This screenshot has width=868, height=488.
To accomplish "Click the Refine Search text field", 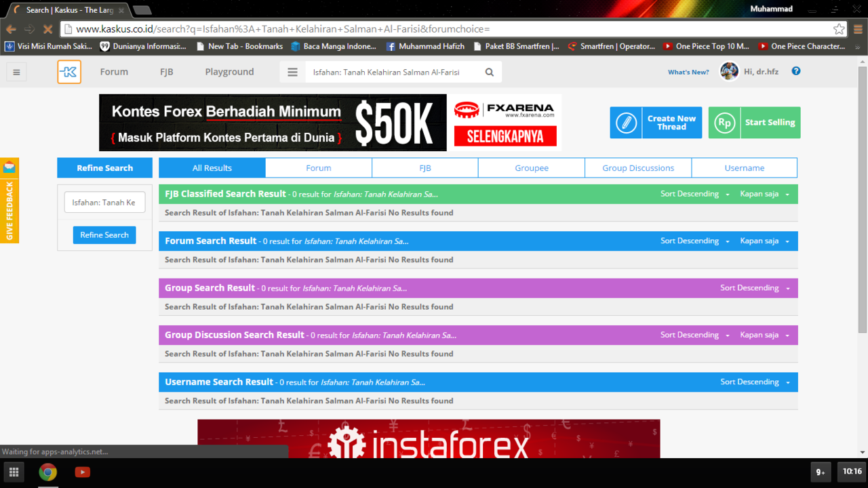I will pos(104,202).
